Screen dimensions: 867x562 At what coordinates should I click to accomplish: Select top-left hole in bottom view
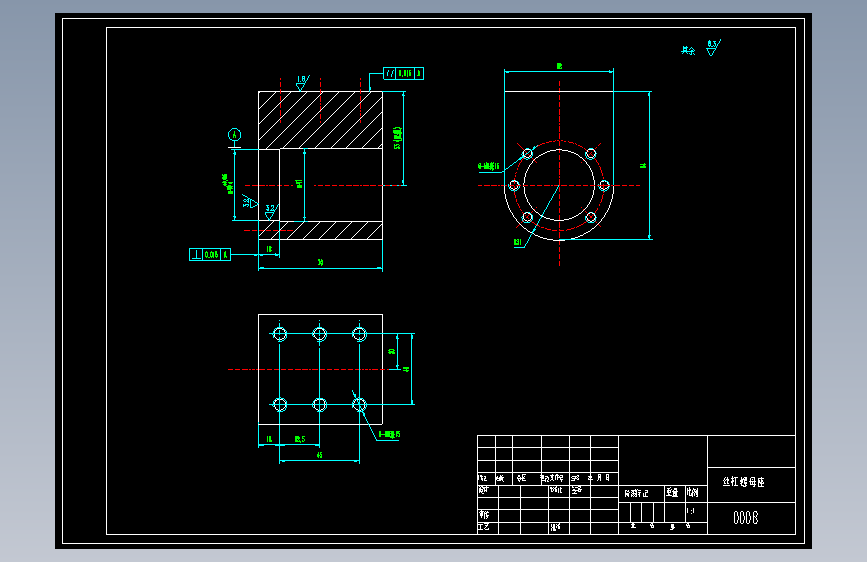[x=280, y=334]
